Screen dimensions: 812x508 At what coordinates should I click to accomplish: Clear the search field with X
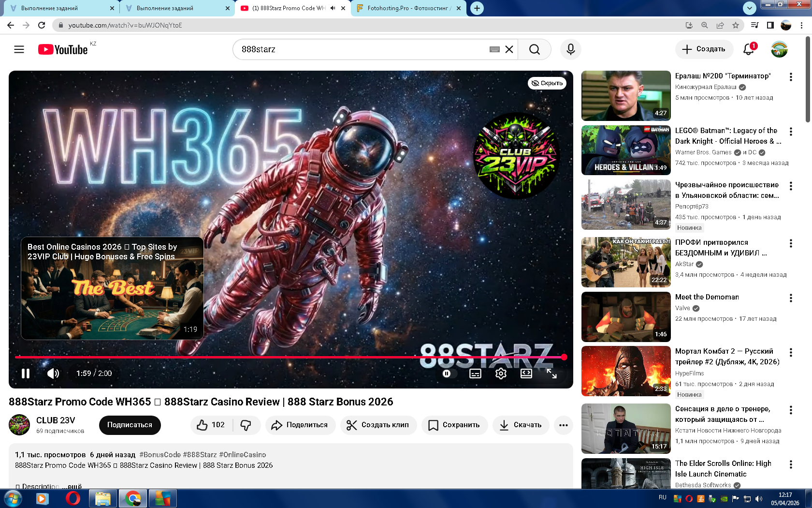(x=509, y=49)
